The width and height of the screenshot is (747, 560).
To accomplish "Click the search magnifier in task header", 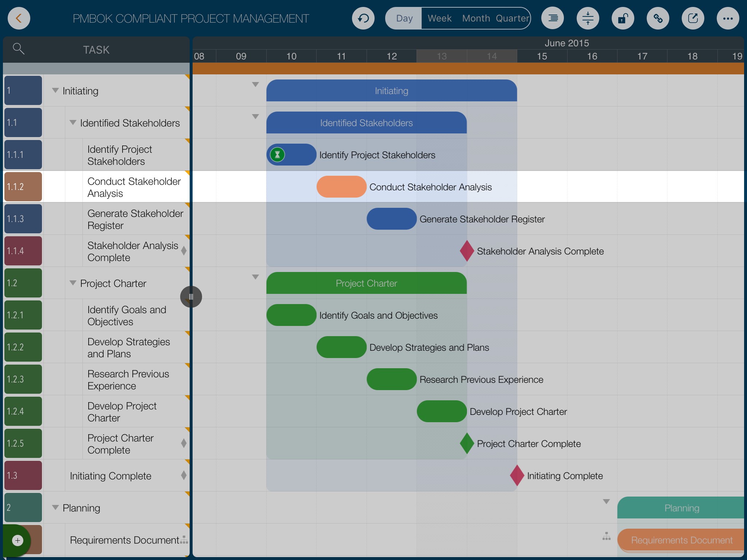I will pyautogui.click(x=18, y=48).
